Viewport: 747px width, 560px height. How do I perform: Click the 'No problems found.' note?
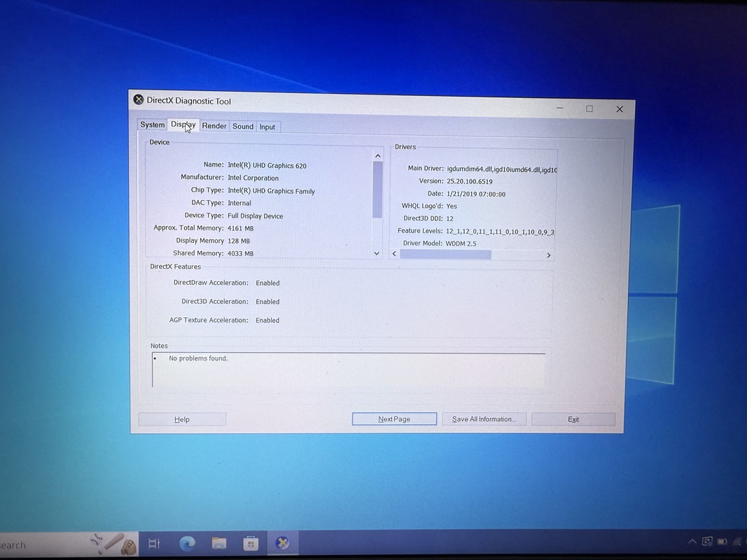coord(198,358)
